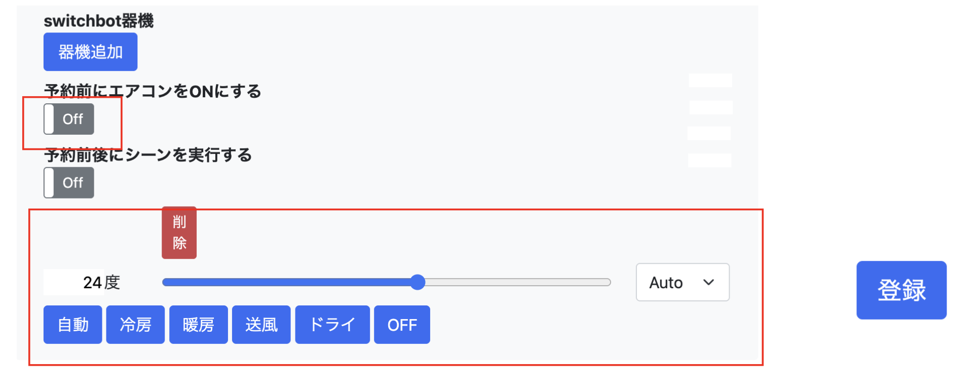Click the 予約前にエアコンをONにする label
The height and width of the screenshot is (390, 980).
153,91
